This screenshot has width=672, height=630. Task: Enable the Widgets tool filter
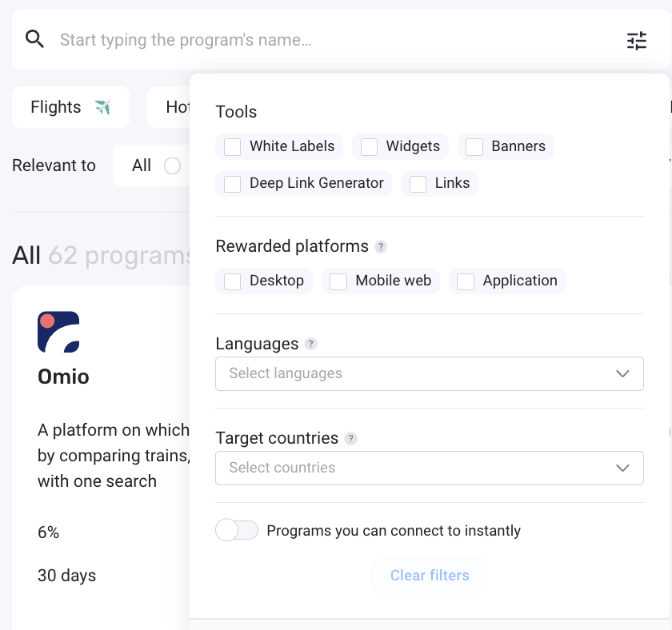pos(369,147)
